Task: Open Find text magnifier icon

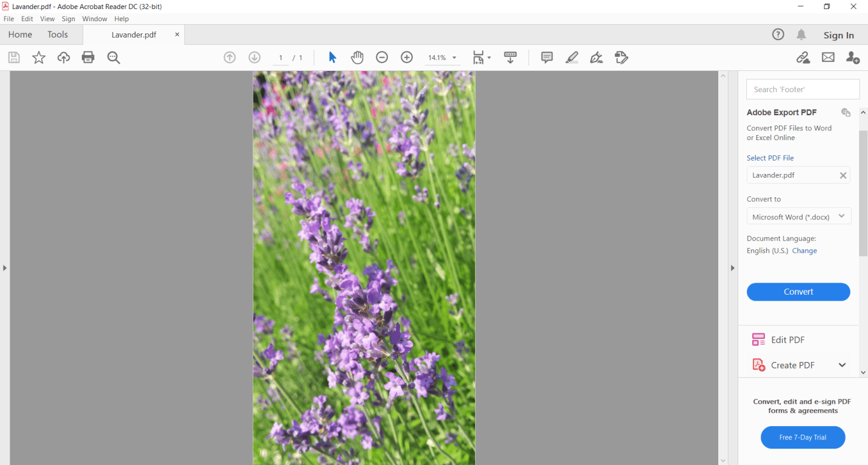Action: tap(113, 58)
